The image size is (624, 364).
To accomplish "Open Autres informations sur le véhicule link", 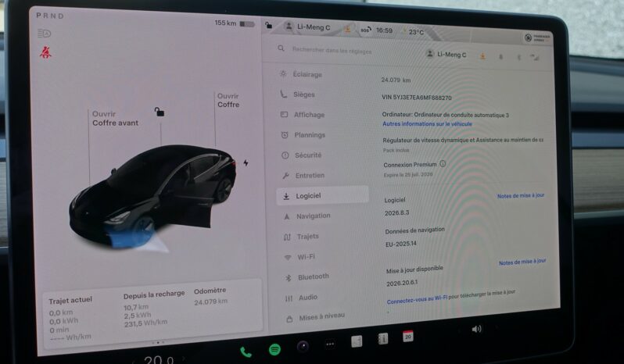I will pyautogui.click(x=427, y=123).
